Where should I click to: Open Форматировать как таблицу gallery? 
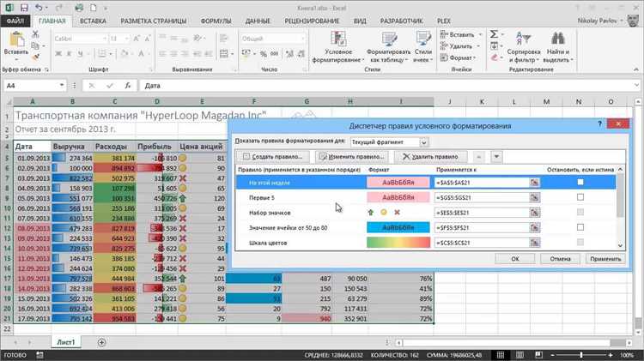[x=388, y=47]
